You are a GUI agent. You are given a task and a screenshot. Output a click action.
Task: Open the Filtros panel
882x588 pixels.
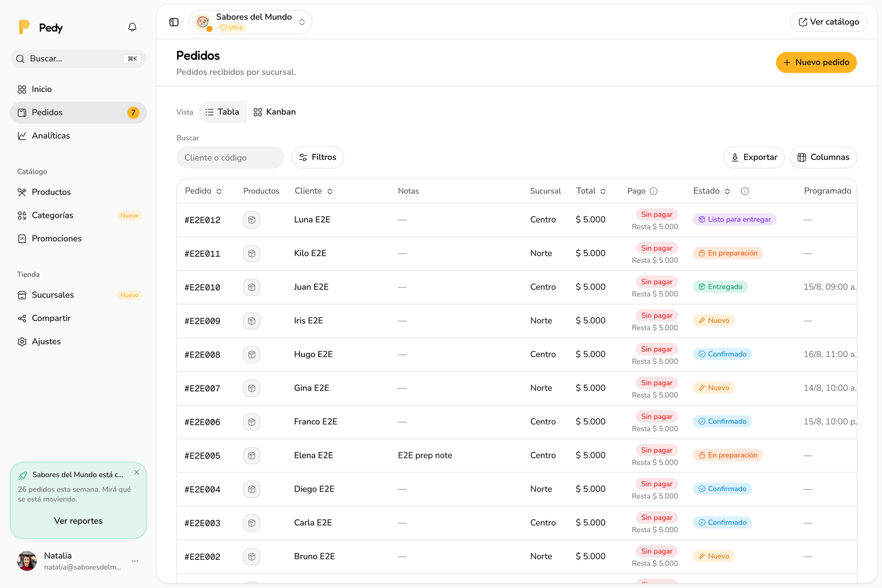coord(318,158)
